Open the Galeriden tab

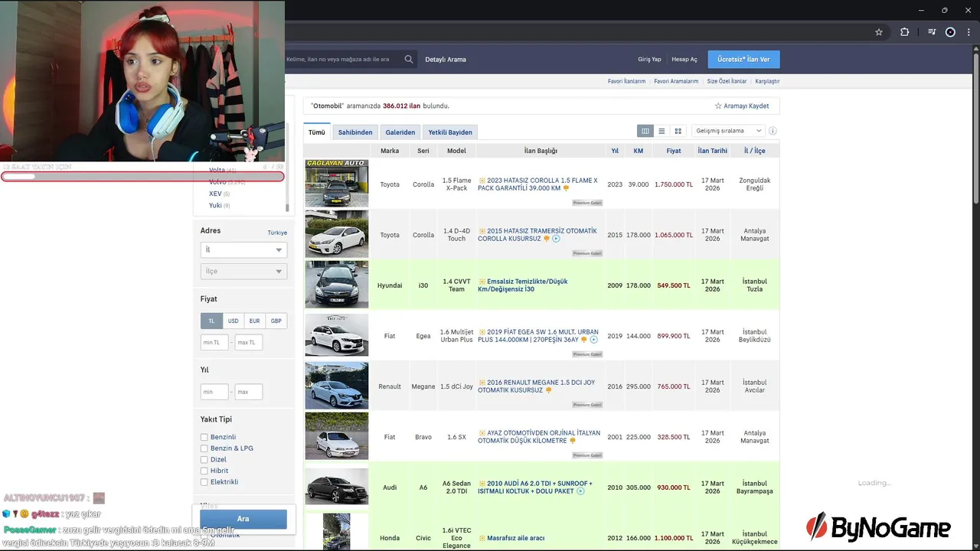click(400, 132)
